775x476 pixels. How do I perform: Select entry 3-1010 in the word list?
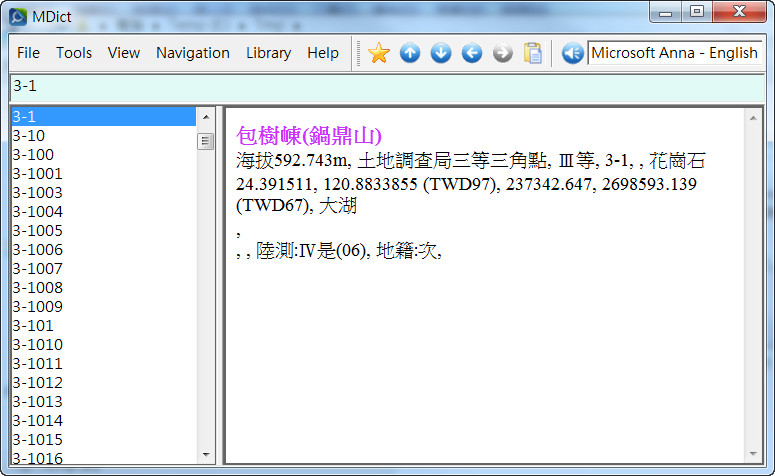tap(38, 345)
